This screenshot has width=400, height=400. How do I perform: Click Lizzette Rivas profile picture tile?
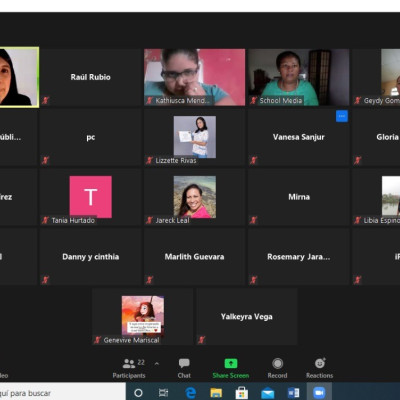coord(195,137)
